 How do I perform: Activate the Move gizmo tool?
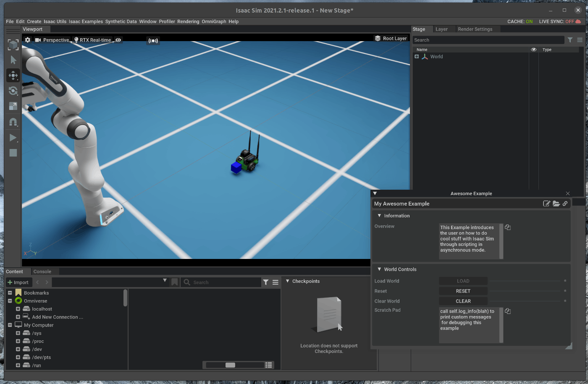pyautogui.click(x=13, y=76)
